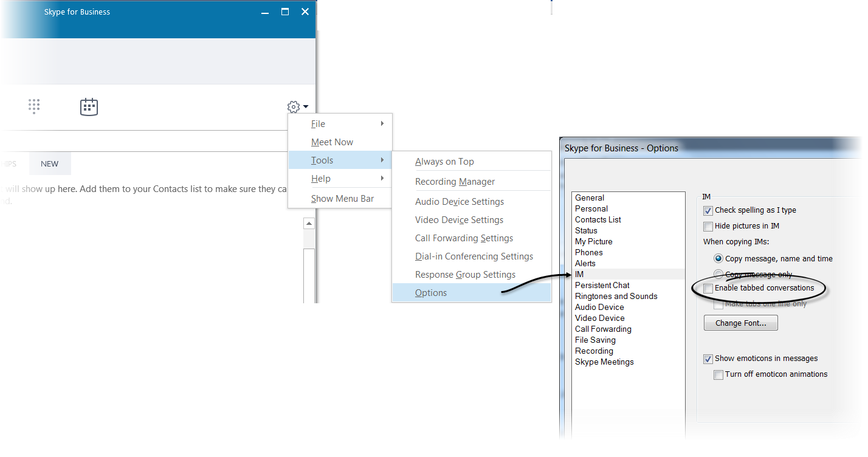Image resolution: width=868 pixels, height=457 pixels.
Task: Toggle Show emoticons in messages
Action: pyautogui.click(x=708, y=359)
